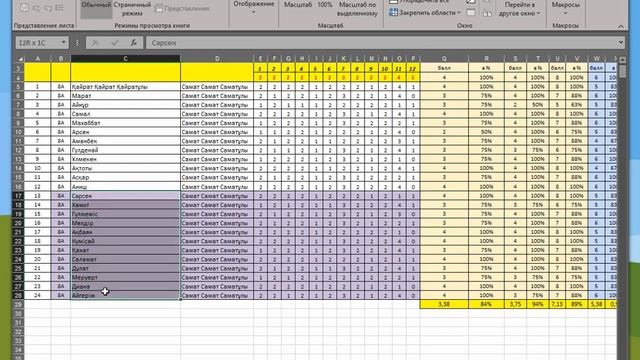Click in the Name Box field

click(x=38, y=42)
